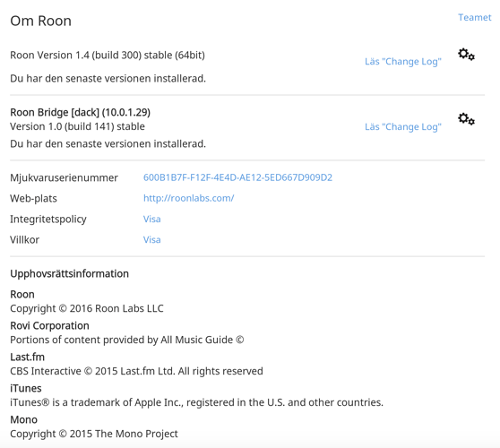Viewport: 500px width, 448px height.
Task: Click the Last.fm copyright heading
Action: 28,358
